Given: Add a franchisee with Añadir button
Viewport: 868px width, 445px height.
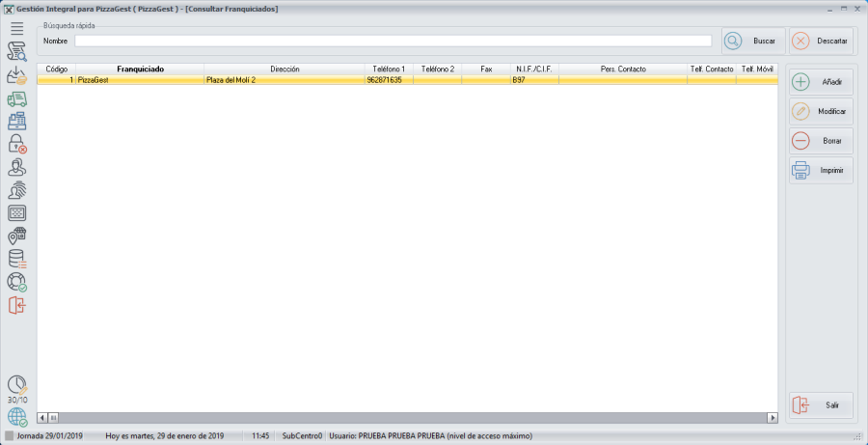Looking at the screenshot, I should [x=821, y=82].
